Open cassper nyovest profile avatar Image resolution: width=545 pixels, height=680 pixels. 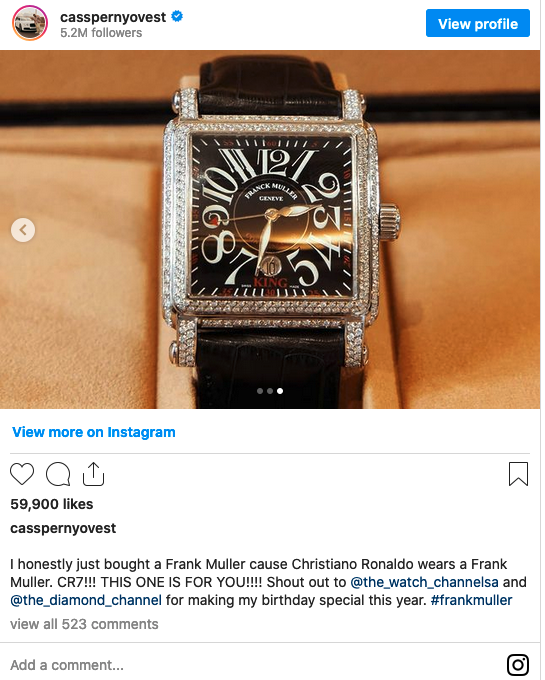coord(30,23)
